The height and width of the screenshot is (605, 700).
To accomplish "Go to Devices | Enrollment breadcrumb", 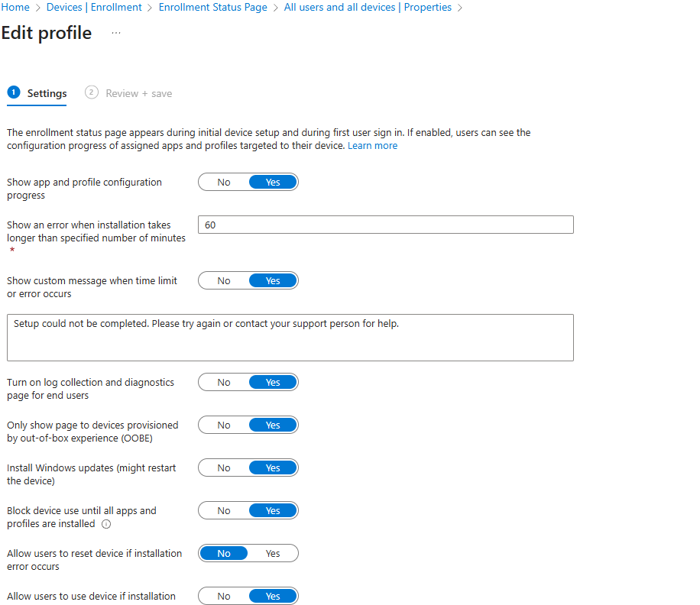I will [94, 7].
